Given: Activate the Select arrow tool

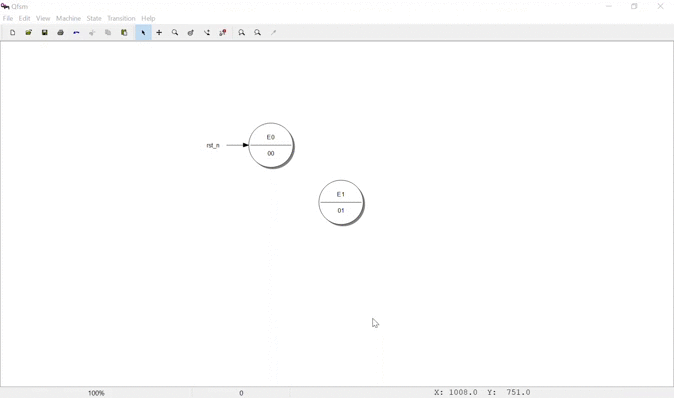Looking at the screenshot, I should [x=143, y=32].
